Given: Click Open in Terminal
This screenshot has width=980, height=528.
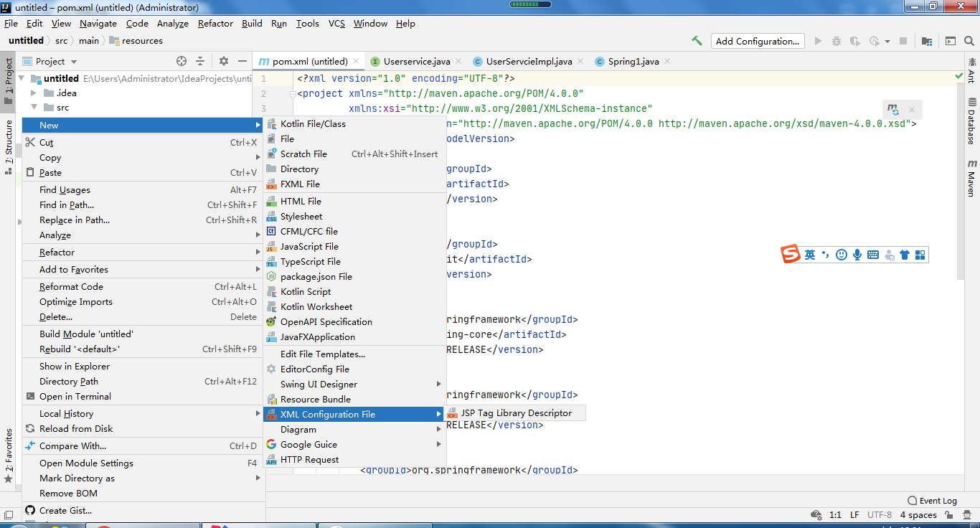Looking at the screenshot, I should pyautogui.click(x=143, y=397).
